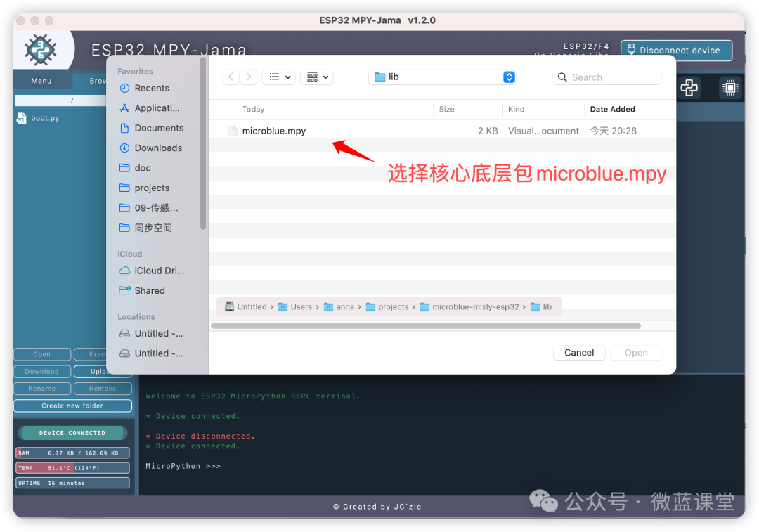759x532 pixels.
Task: Click the microblue.mpy file icon
Action: point(233,131)
